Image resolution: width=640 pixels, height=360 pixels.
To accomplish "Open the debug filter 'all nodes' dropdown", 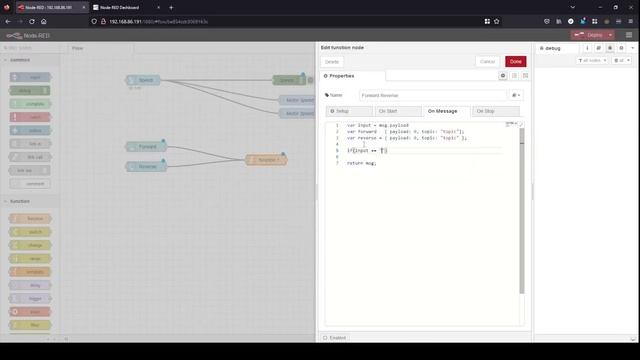I will click(x=592, y=60).
